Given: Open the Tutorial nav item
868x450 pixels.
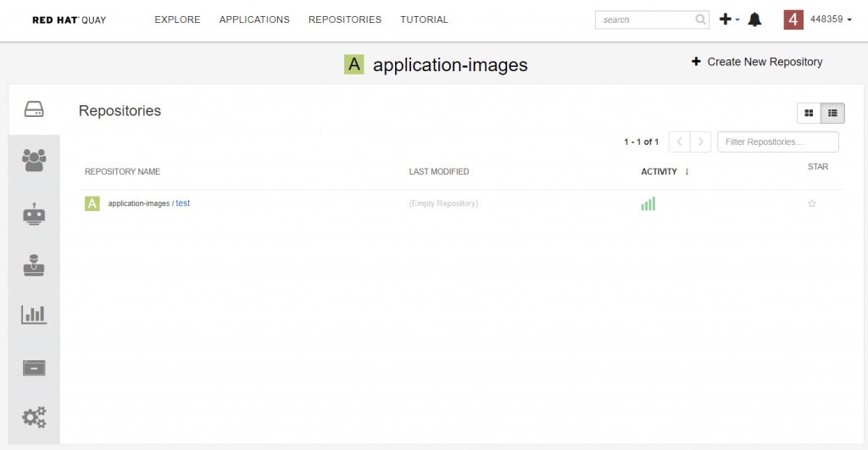Looking at the screenshot, I should tap(424, 20).
